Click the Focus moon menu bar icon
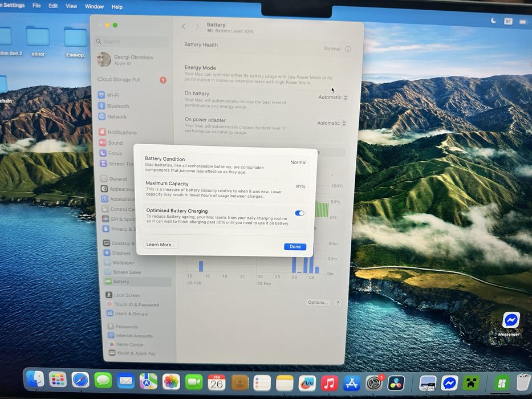Viewport: 532px width, 399px height. point(493,21)
